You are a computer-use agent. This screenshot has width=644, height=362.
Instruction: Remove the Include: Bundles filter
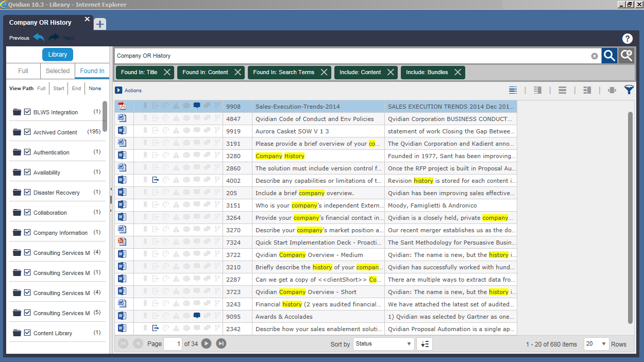(x=458, y=73)
